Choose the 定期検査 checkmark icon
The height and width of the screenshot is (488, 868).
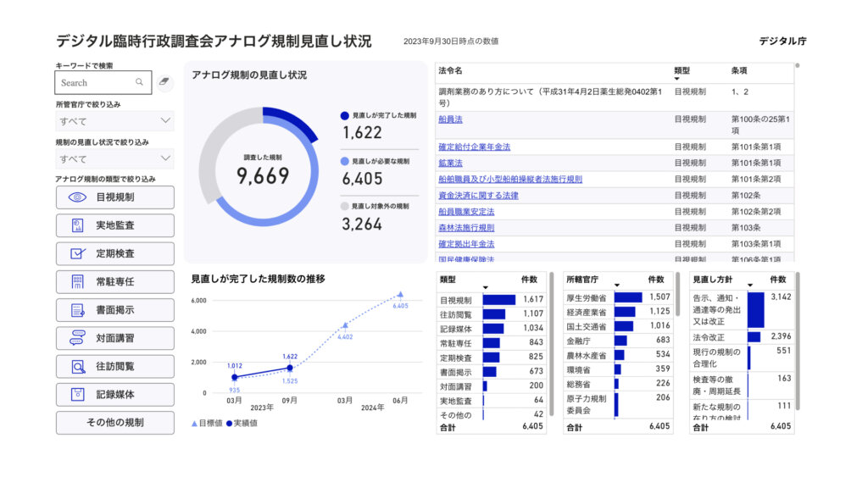coord(77,254)
